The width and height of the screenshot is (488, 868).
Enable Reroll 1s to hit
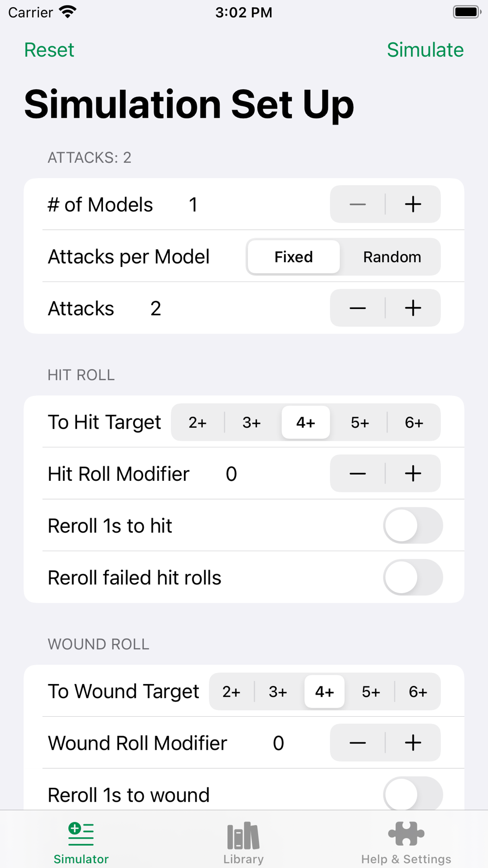[413, 525]
